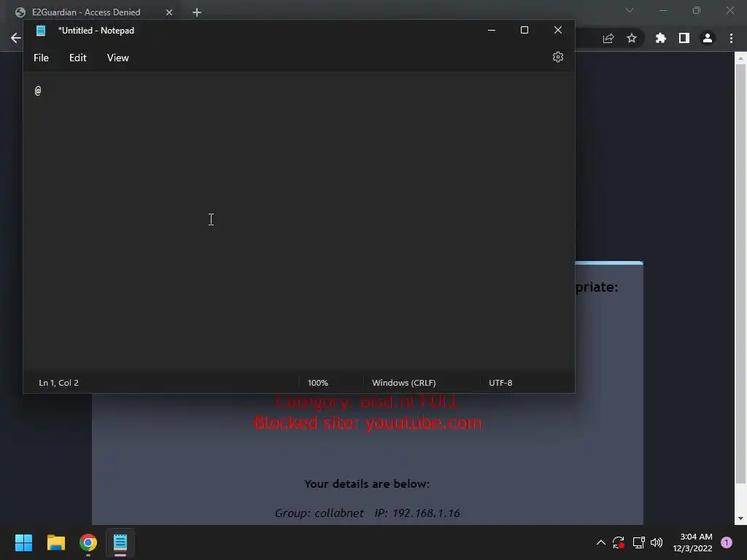Screen dimensions: 747x560
Task: Show hidden system tray icons
Action: tap(601, 542)
